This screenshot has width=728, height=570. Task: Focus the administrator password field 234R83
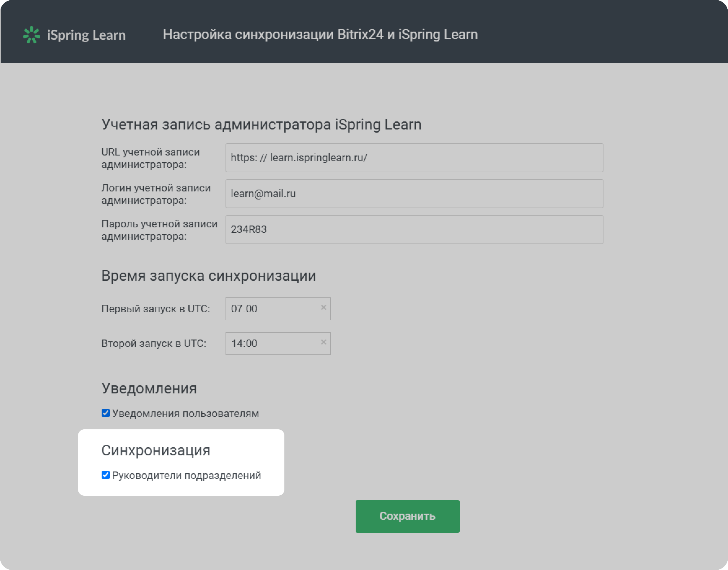(414, 230)
